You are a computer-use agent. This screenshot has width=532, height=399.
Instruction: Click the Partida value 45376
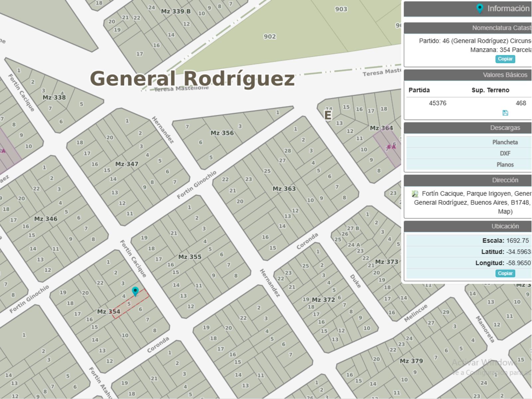coord(438,103)
